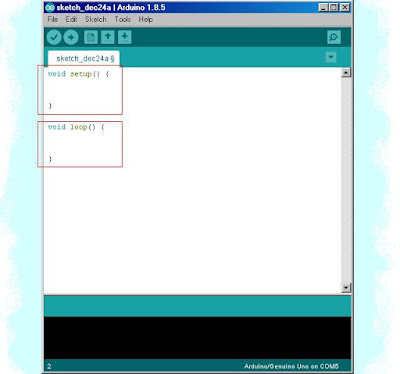Select the sketch_dec24a tab

84,59
